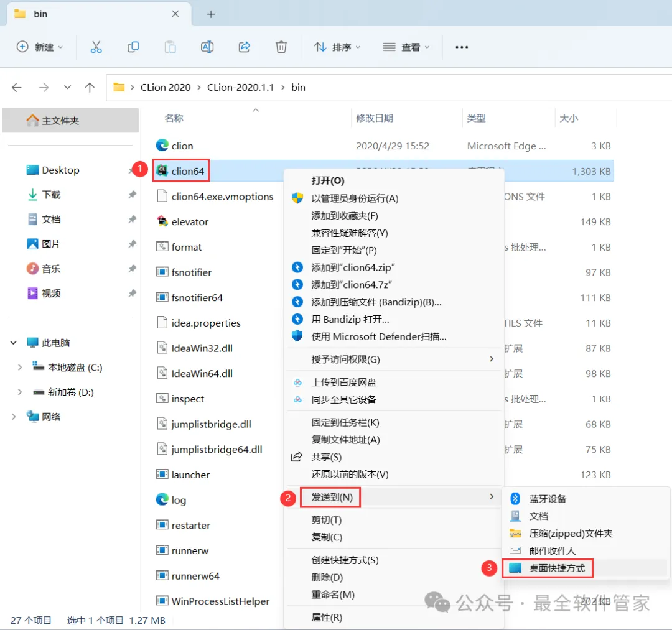Choose 复制(C) in context menu
672x630 pixels.
click(327, 537)
